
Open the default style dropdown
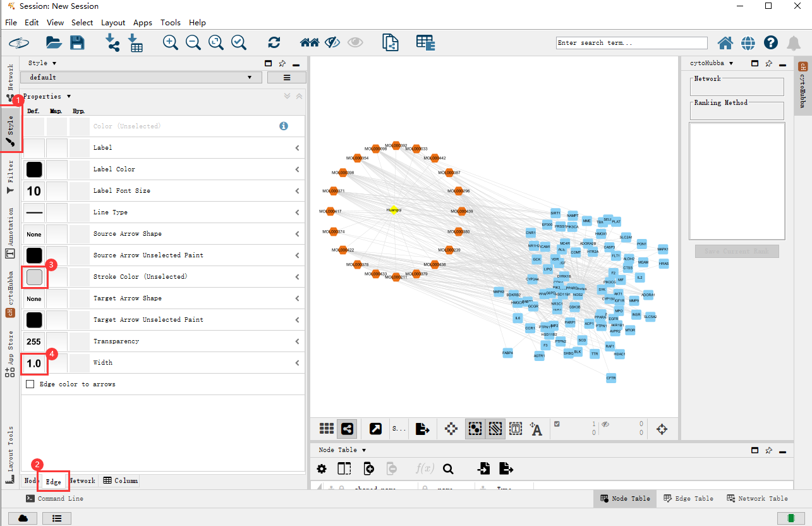coord(141,77)
